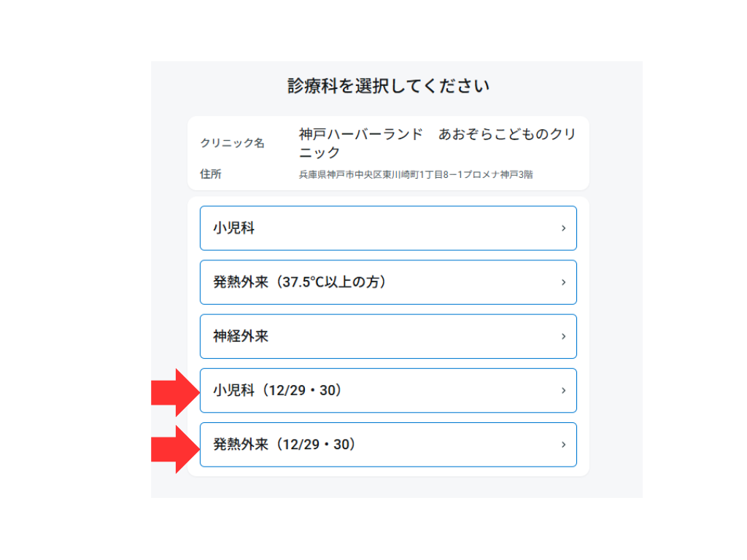747x560 pixels.
Task: Click chevron arrow beside 発熱外来（12/29・30）
Action: (563, 444)
